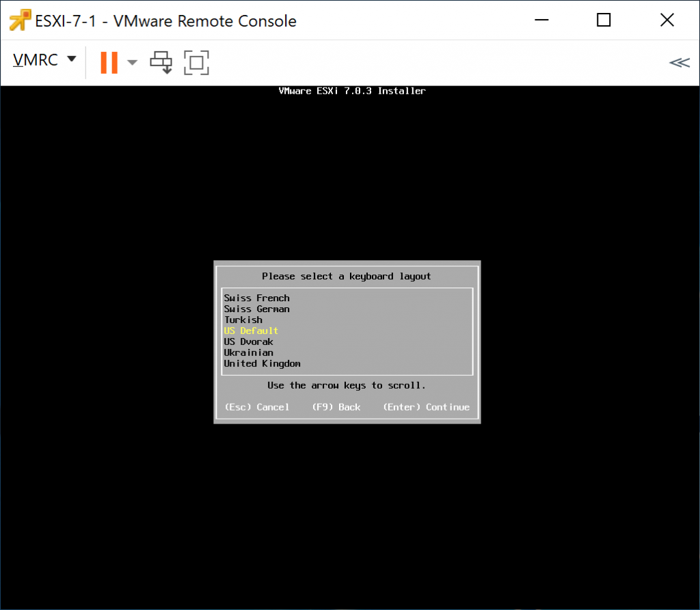Click the VMware Remote Console app icon

pyautogui.click(x=20, y=20)
